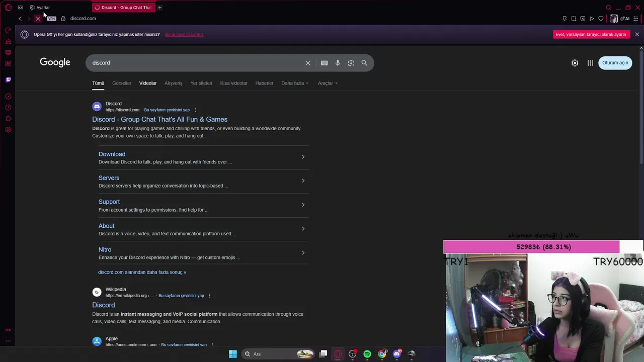Switch to the Haberler tab
Image resolution: width=644 pixels, height=362 pixels.
[264, 83]
